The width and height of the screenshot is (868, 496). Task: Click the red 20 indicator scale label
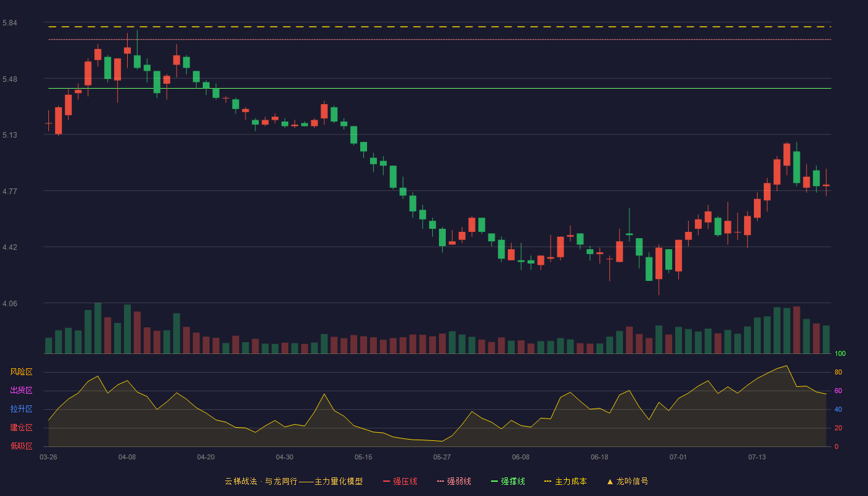point(838,428)
